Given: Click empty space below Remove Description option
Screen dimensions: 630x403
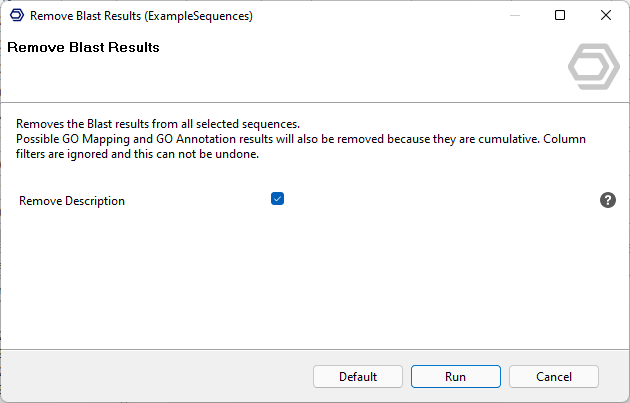Looking at the screenshot, I should click(300, 280).
